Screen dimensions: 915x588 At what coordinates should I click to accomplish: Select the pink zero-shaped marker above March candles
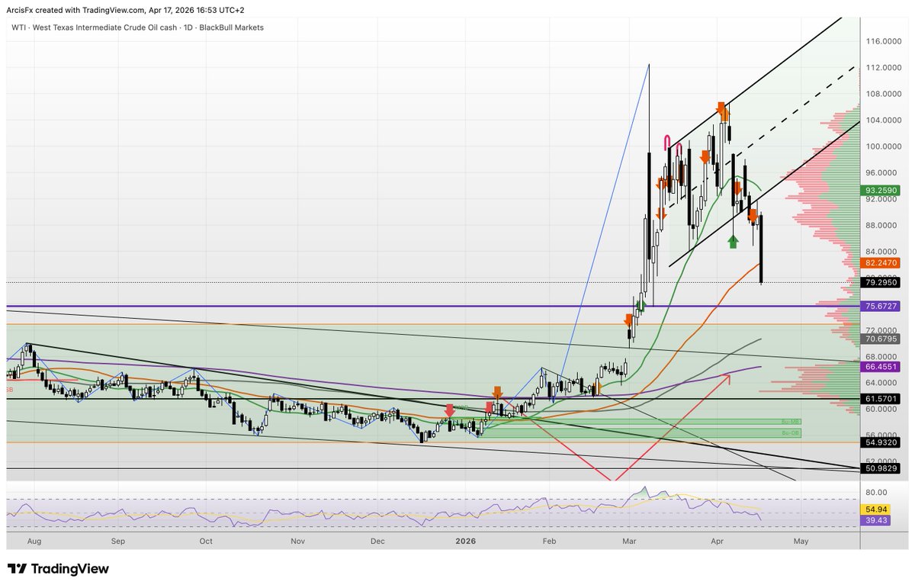pos(666,142)
